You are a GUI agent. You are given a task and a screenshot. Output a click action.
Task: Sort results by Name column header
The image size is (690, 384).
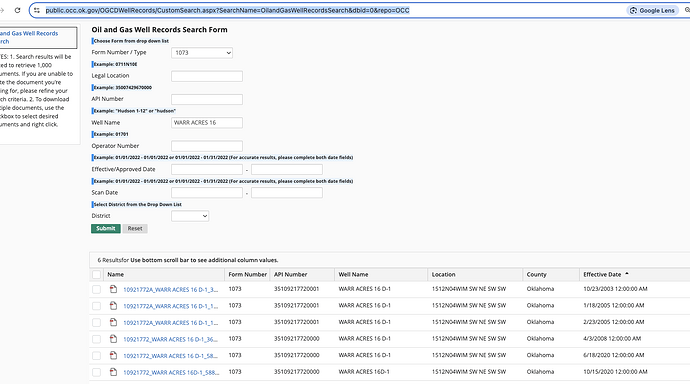[116, 274]
